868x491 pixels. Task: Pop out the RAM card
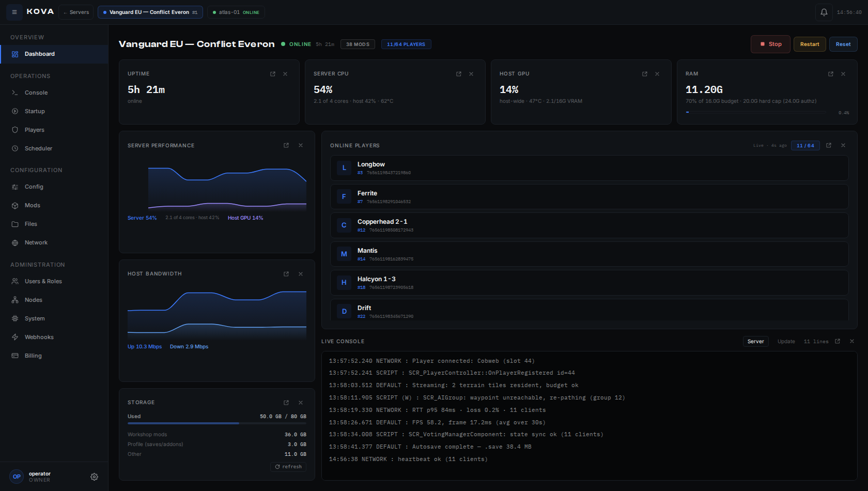pos(831,74)
